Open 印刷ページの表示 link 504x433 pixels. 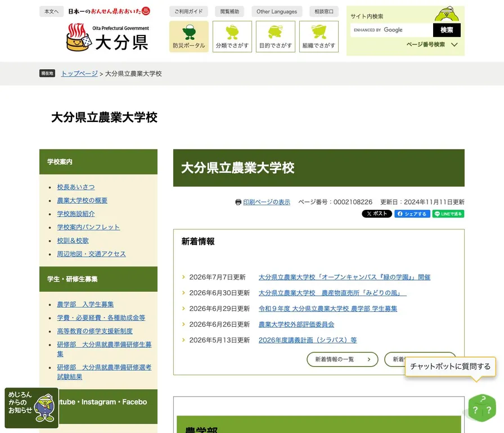click(267, 202)
